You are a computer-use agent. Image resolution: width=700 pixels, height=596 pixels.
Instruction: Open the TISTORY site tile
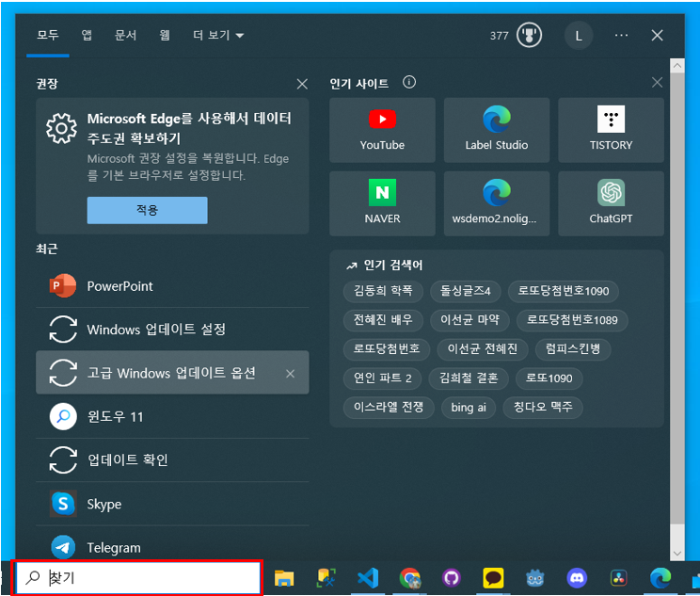[x=611, y=130]
